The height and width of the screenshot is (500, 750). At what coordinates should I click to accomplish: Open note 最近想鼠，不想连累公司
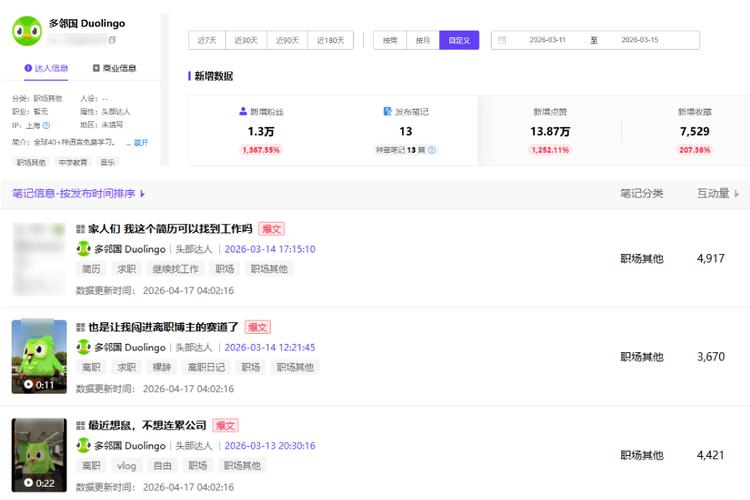click(147, 425)
